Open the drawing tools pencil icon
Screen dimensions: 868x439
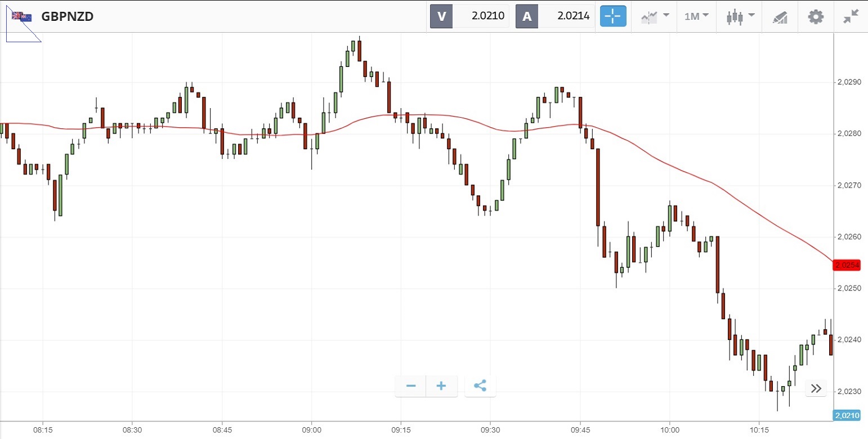click(780, 17)
